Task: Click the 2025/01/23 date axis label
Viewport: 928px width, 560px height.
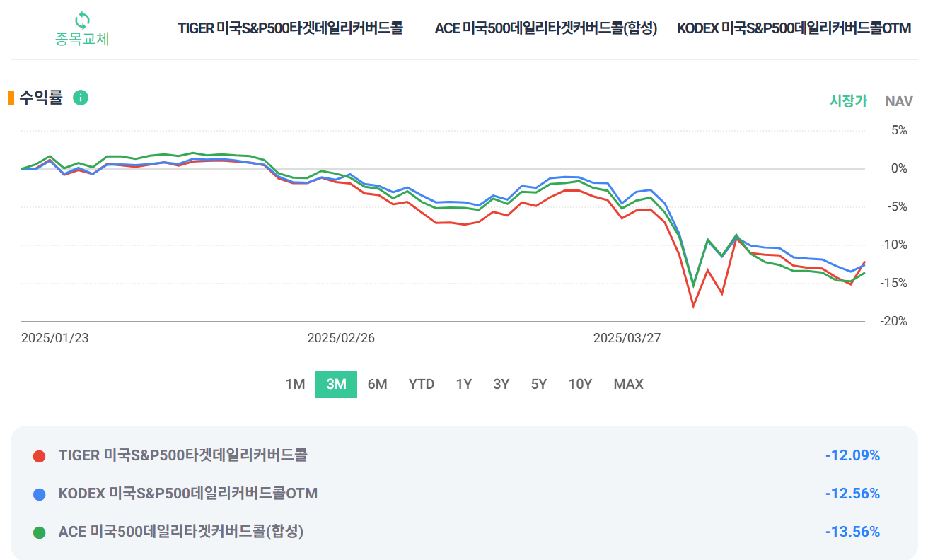Action: point(55,338)
